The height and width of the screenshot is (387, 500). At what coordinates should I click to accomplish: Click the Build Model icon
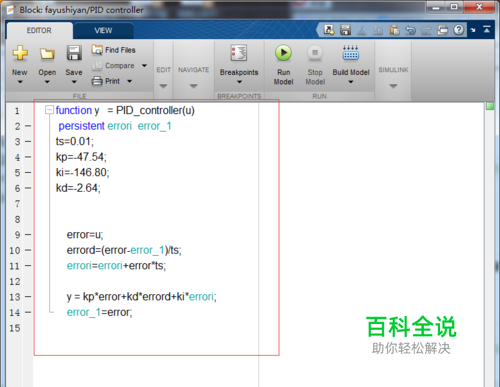[x=351, y=53]
